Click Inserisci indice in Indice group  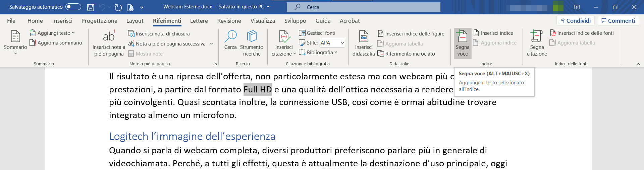[x=493, y=33]
